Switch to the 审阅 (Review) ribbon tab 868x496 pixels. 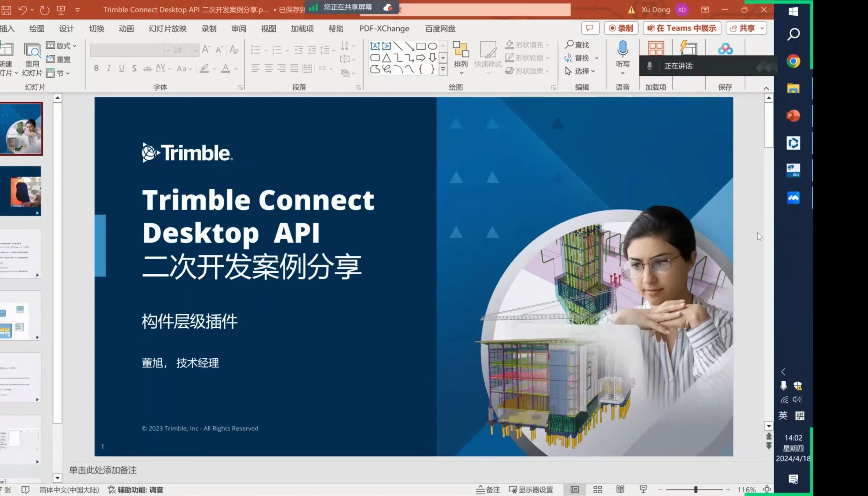(x=239, y=29)
